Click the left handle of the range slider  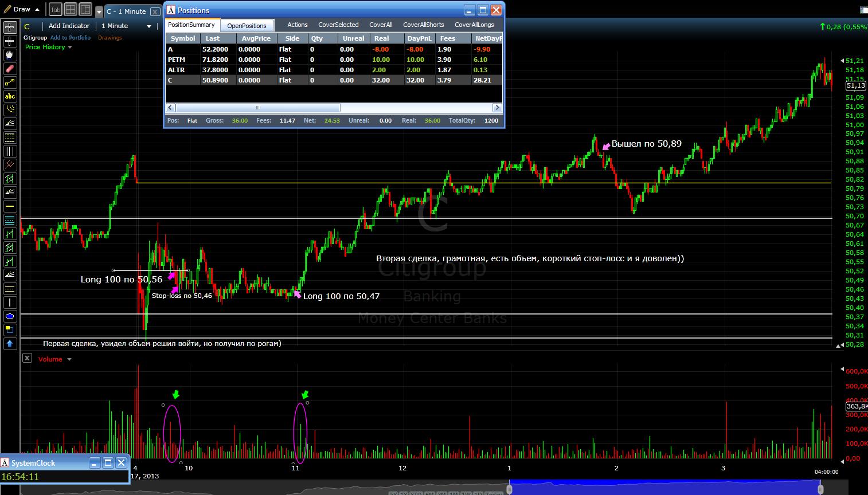pos(509,489)
